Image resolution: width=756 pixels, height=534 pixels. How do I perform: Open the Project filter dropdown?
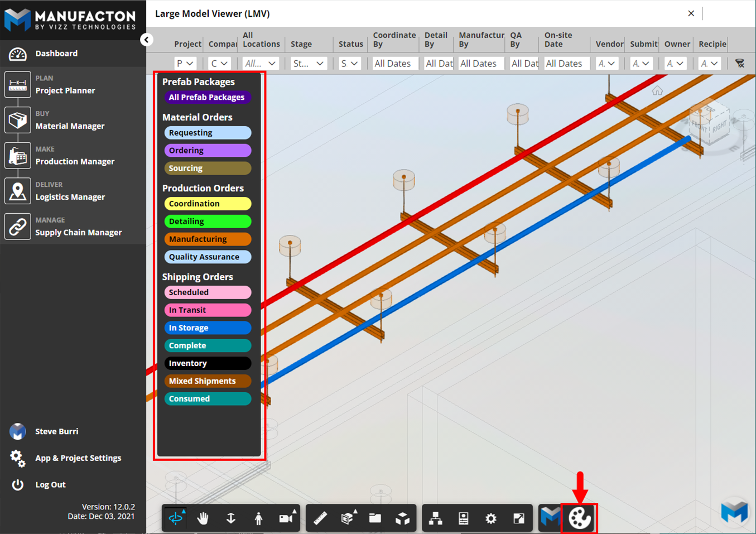pos(185,63)
